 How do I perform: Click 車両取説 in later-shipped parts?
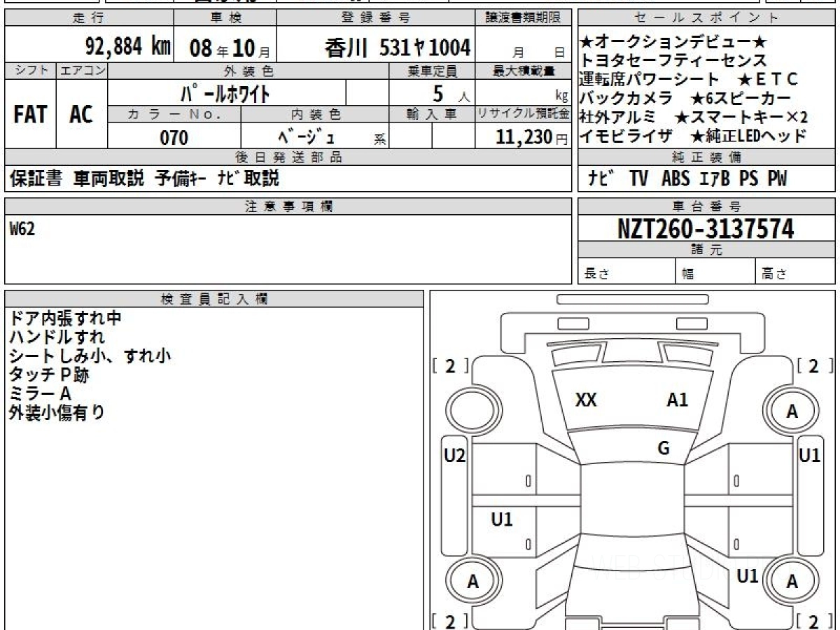108,178
